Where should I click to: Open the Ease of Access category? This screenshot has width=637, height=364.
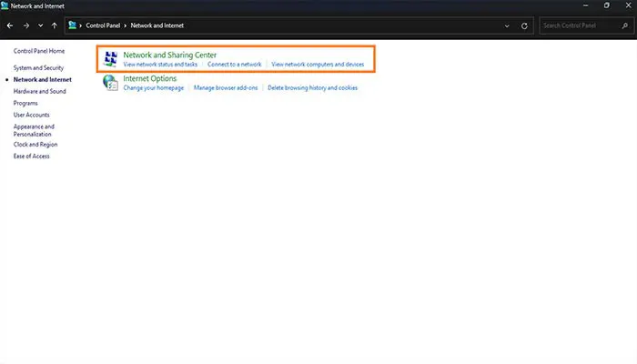(x=31, y=157)
